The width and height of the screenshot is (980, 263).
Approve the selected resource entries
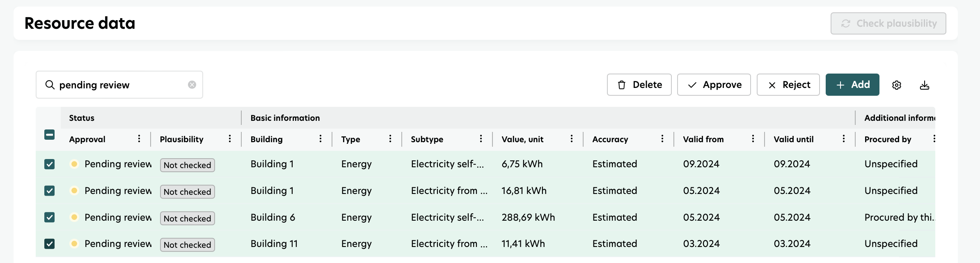(x=714, y=85)
